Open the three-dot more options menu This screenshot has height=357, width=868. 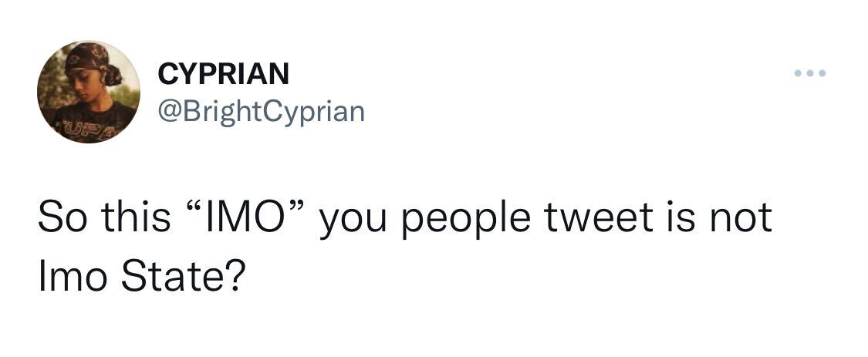click(x=811, y=74)
